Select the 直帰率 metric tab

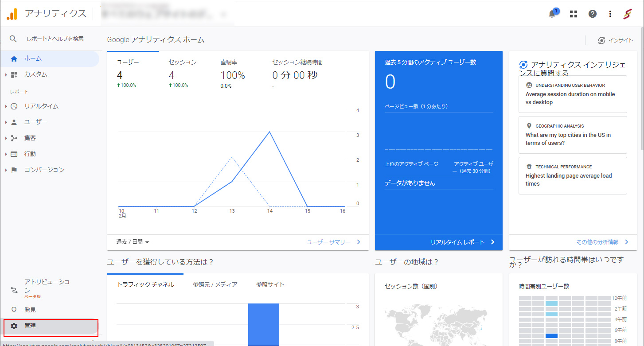(x=237, y=73)
